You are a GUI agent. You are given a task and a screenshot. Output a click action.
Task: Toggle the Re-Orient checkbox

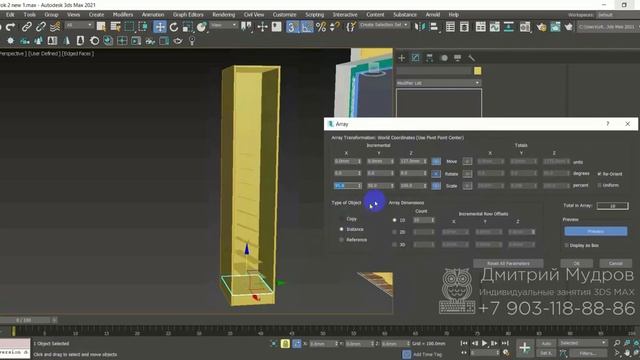(600, 174)
